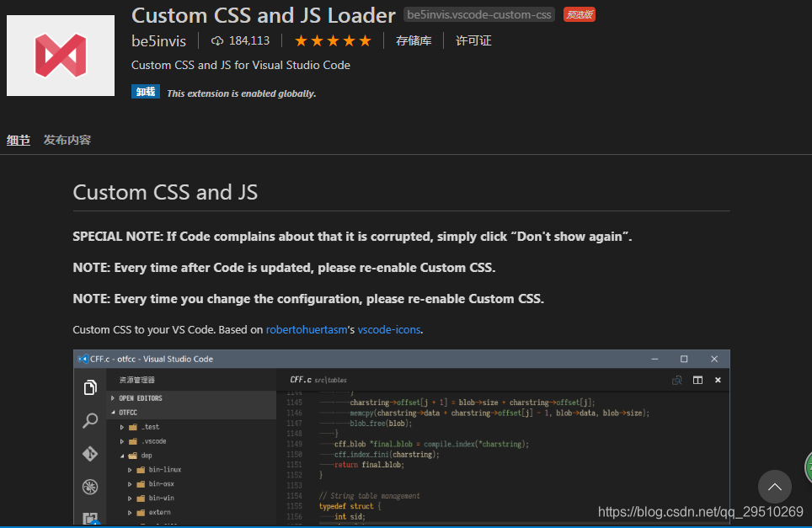
Task: Collapse the dep folder arrow
Action: point(122,456)
